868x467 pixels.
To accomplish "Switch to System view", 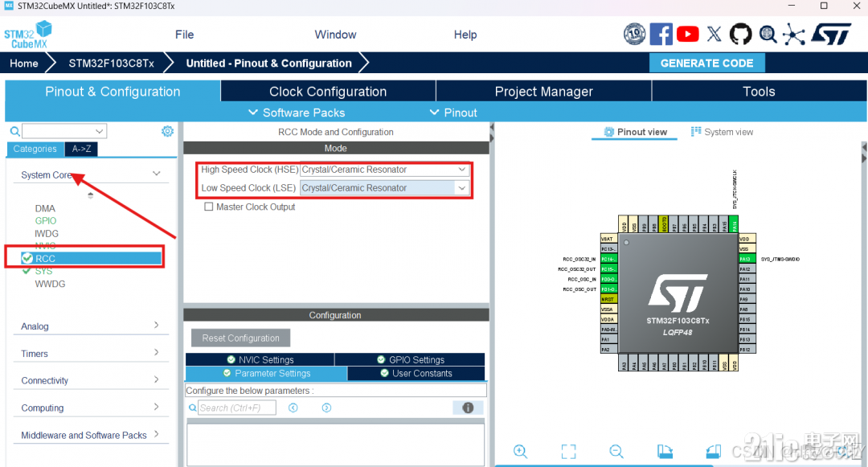I will 722,132.
